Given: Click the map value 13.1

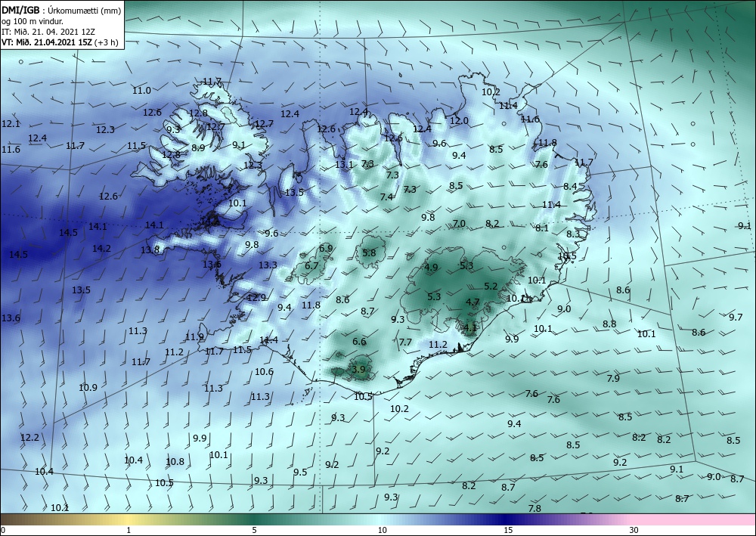Looking at the screenshot, I should (344, 164).
